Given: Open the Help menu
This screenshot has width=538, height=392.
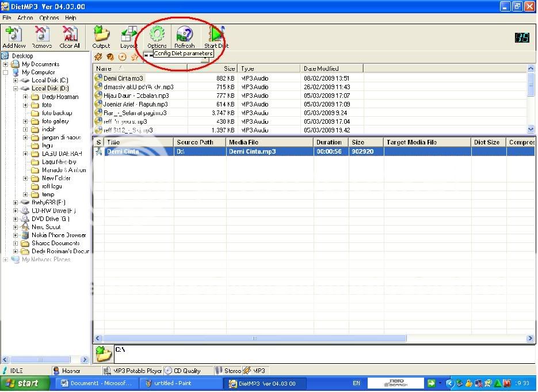Looking at the screenshot, I should point(70,18).
